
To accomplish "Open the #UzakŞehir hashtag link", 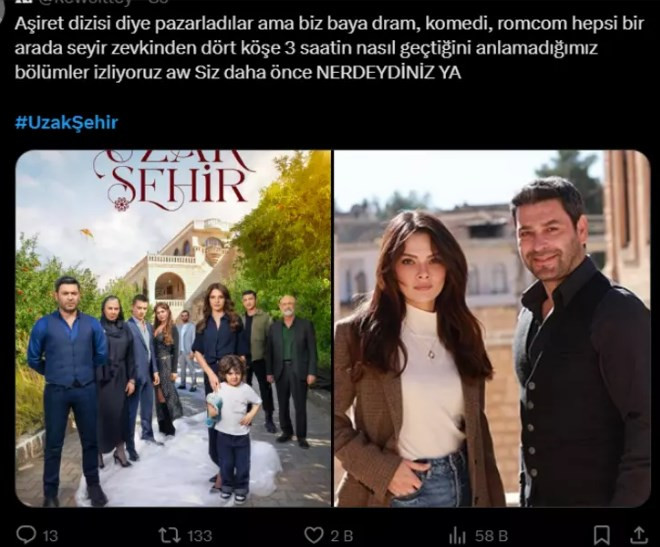I will point(67,122).
